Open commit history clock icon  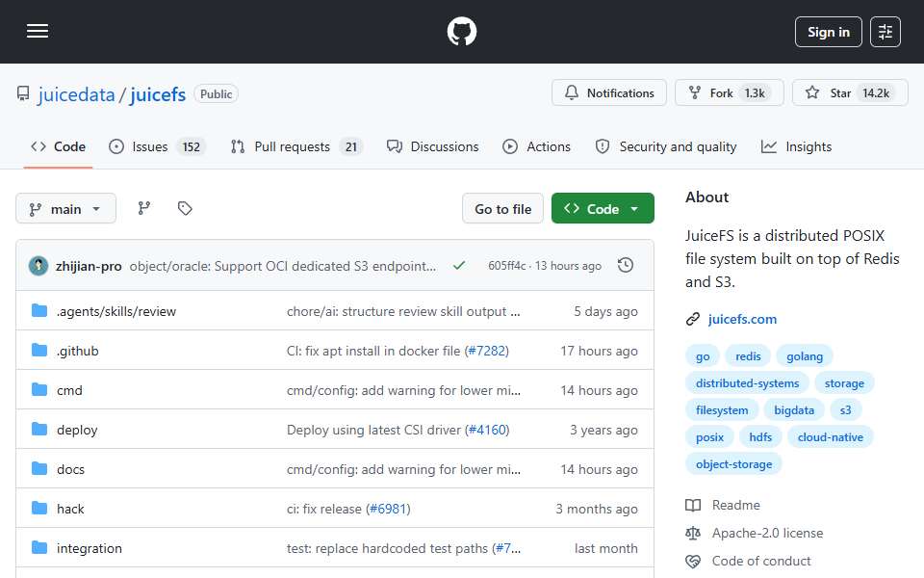(x=626, y=266)
